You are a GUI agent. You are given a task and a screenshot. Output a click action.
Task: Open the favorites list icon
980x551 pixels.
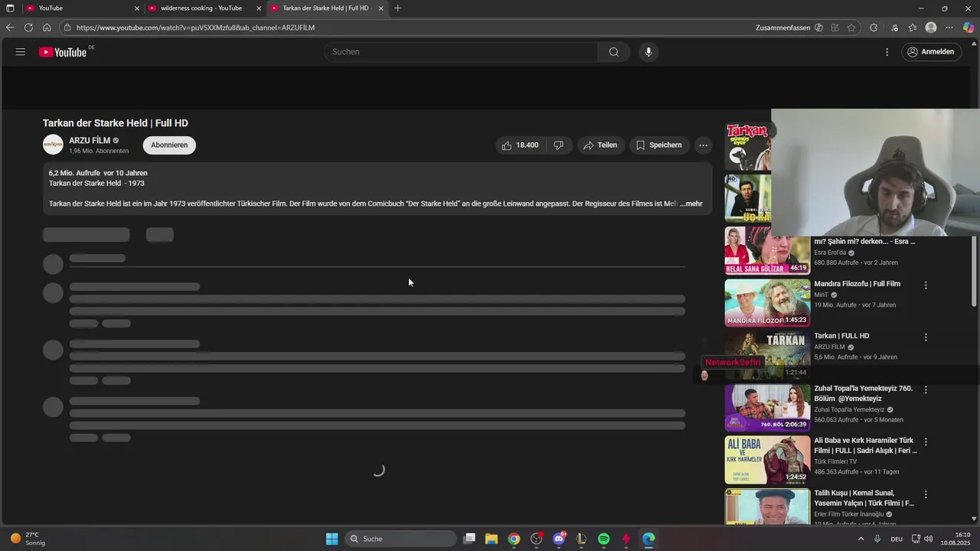click(x=913, y=28)
